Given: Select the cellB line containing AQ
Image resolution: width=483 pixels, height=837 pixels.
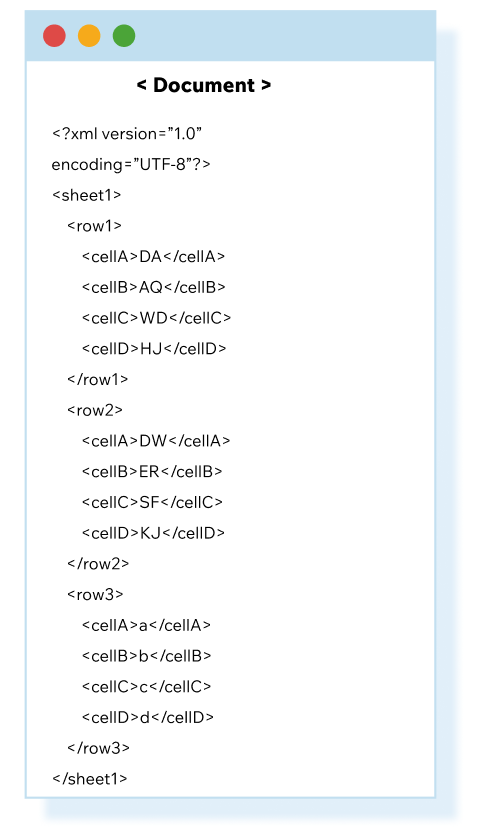Looking at the screenshot, I should [x=154, y=287].
